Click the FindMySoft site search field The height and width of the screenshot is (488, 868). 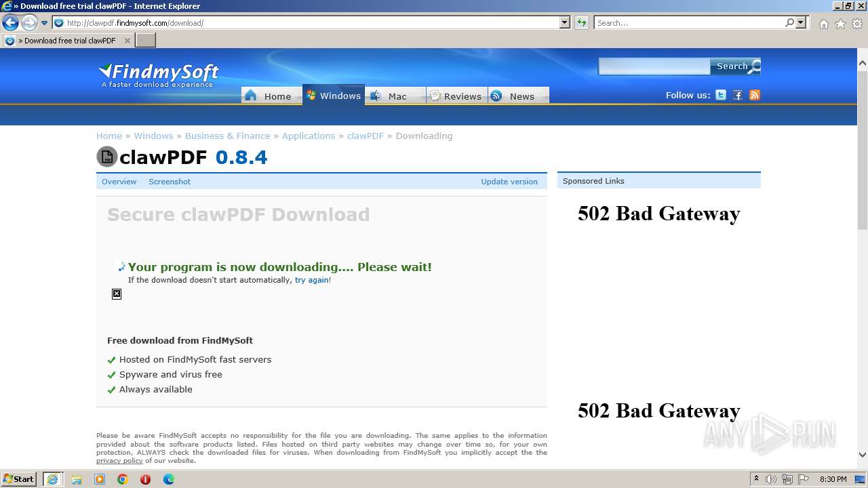[x=654, y=66]
